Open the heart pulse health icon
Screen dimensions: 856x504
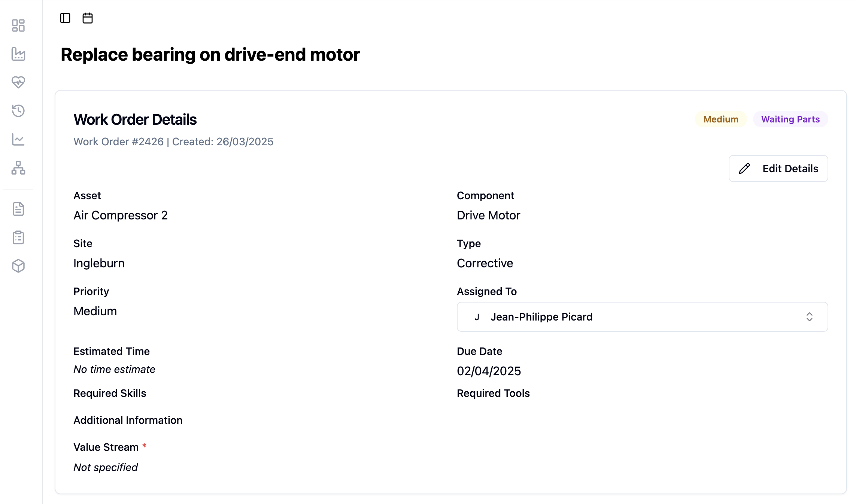point(18,82)
